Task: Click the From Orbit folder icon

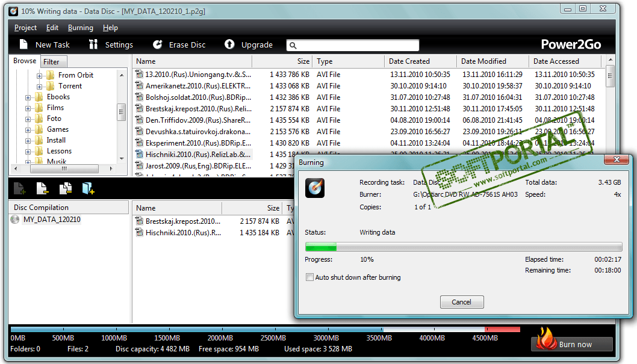Action: (x=51, y=75)
